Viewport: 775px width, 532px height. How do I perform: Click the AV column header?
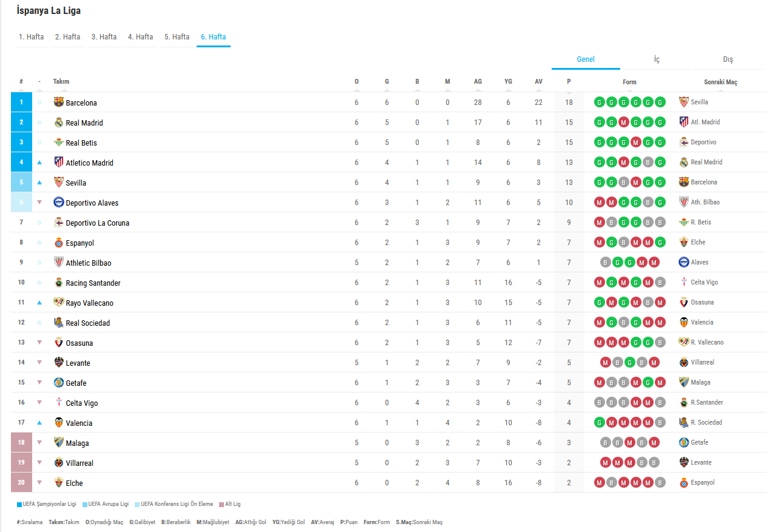(x=539, y=82)
